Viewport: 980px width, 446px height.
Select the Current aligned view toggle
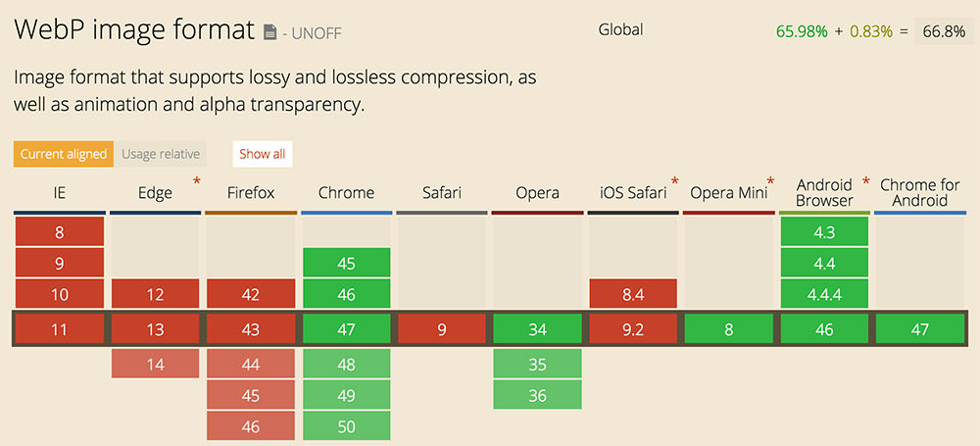[x=63, y=154]
